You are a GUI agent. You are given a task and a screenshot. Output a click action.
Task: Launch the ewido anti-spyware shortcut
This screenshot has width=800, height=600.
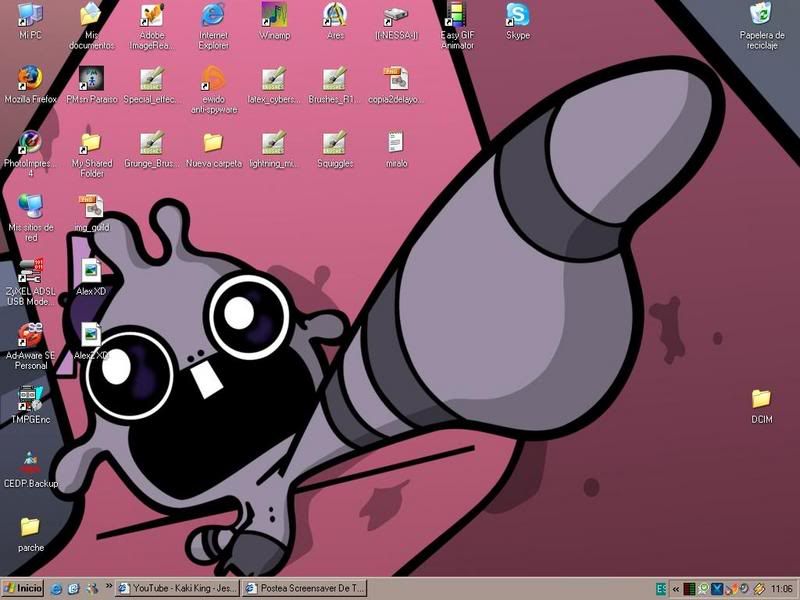pyautogui.click(x=214, y=90)
